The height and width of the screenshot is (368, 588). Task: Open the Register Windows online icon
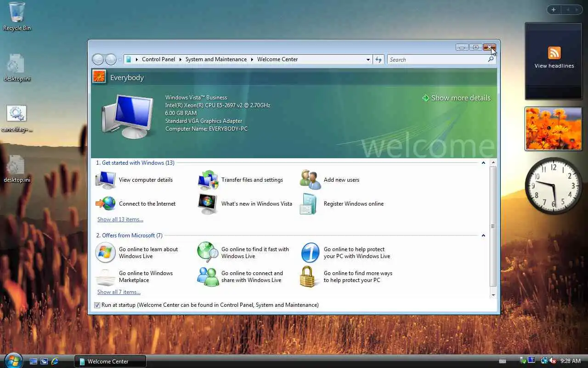(x=309, y=204)
